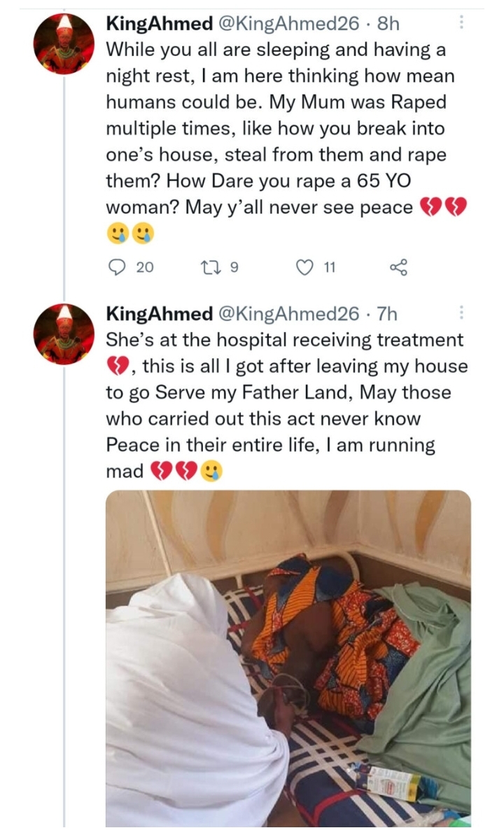Click KingAhmed display name in first tweet
Screen dimensions: 504x835
click(x=159, y=24)
